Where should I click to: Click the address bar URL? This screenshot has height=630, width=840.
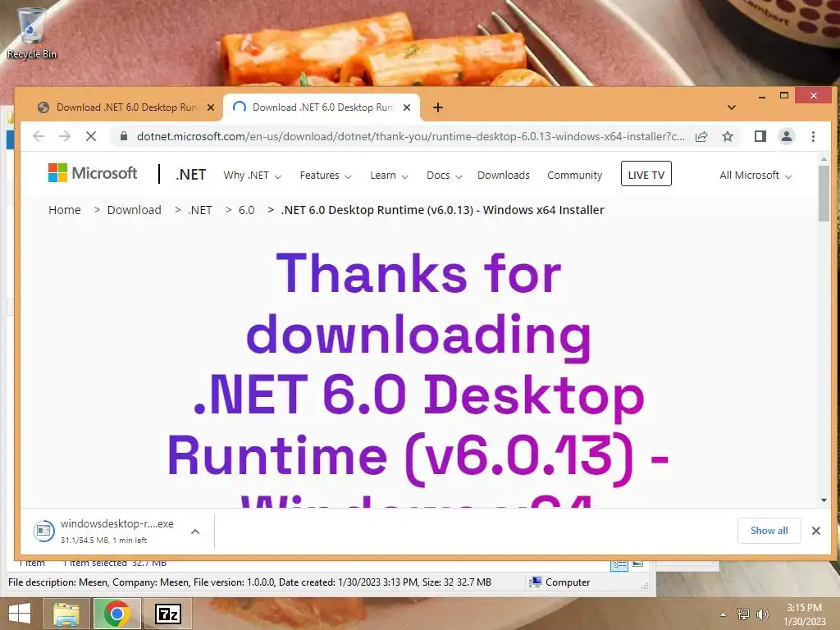pyautogui.click(x=410, y=137)
